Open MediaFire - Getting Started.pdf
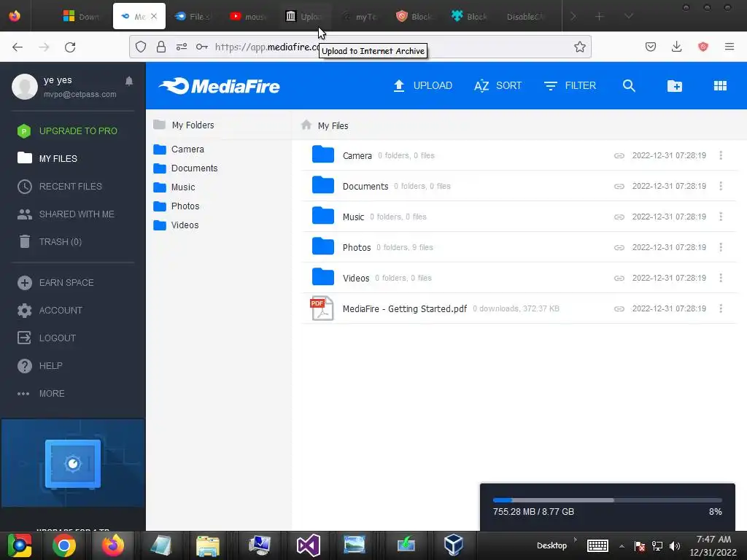Image resolution: width=747 pixels, height=560 pixels. (404, 308)
